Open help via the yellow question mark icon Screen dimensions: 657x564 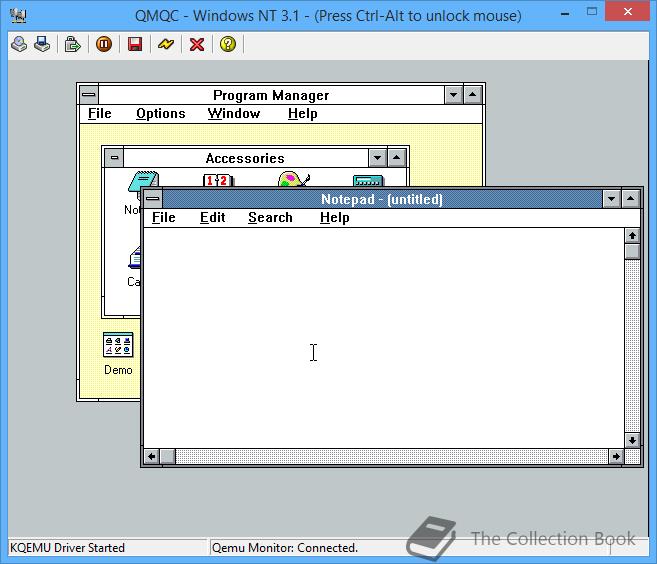tap(228, 44)
